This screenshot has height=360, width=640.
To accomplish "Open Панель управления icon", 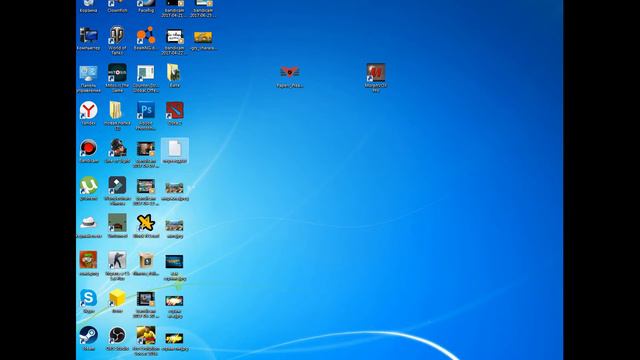I will tap(89, 74).
